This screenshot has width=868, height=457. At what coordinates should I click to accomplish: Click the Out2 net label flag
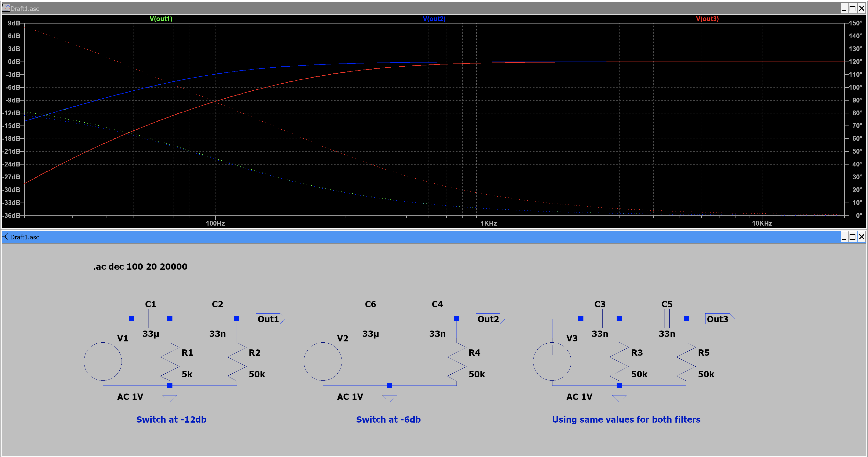[x=491, y=319]
